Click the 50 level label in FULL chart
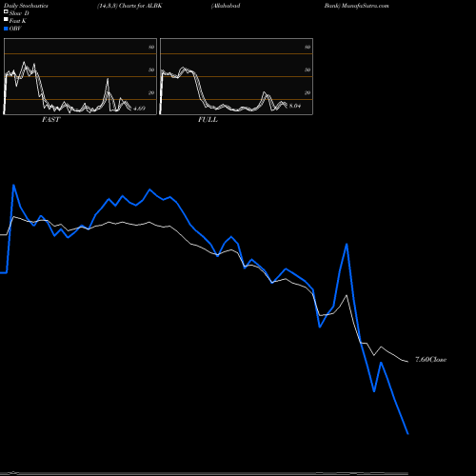Screen dimensions: 476x476 tap(307, 69)
